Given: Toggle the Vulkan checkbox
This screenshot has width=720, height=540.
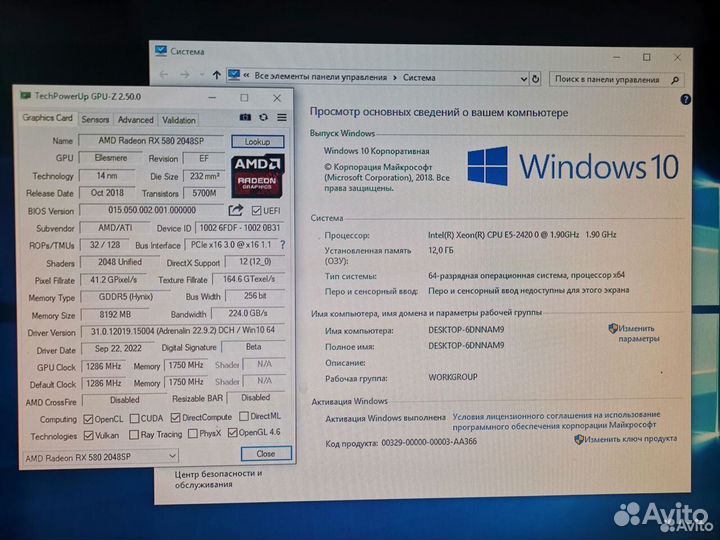Looking at the screenshot, I should pyautogui.click(x=89, y=435).
